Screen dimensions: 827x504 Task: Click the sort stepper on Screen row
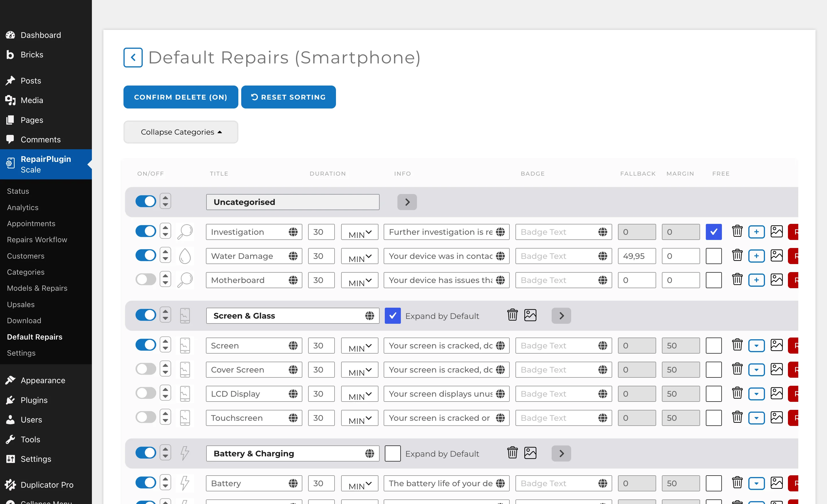[x=165, y=345]
